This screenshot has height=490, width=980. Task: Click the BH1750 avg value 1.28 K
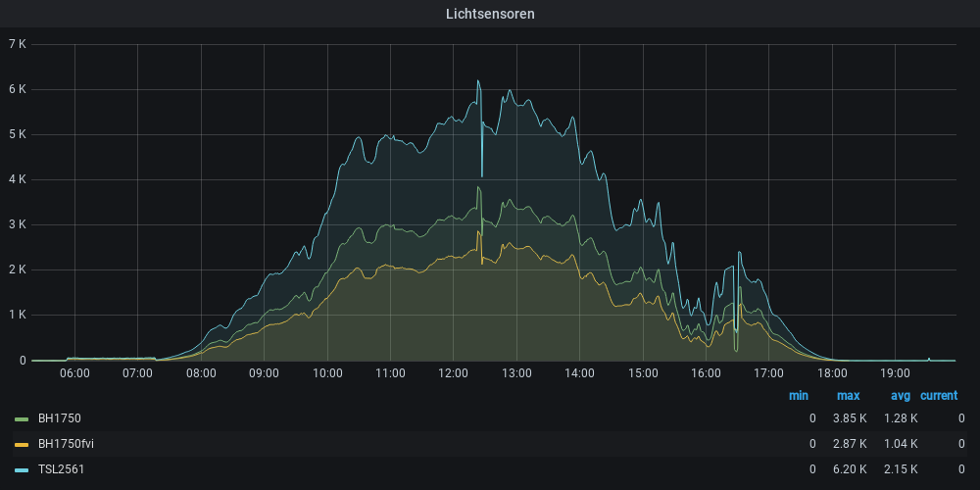[x=901, y=418]
